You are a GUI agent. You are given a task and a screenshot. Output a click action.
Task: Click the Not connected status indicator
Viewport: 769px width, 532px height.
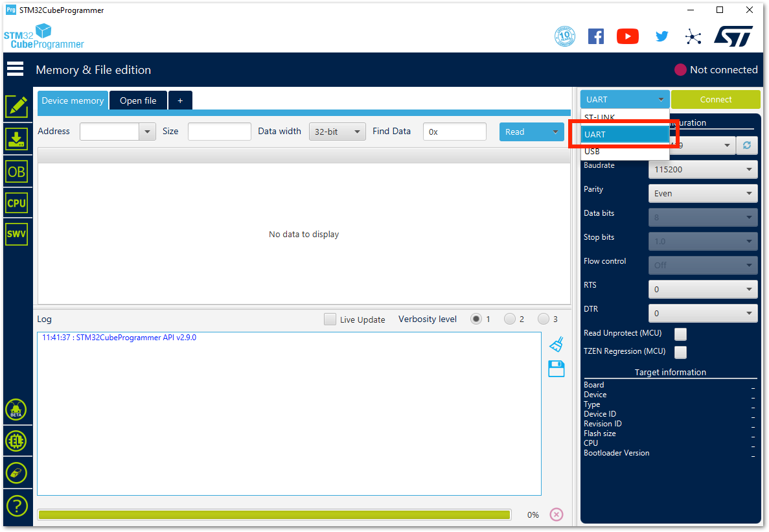coord(716,69)
